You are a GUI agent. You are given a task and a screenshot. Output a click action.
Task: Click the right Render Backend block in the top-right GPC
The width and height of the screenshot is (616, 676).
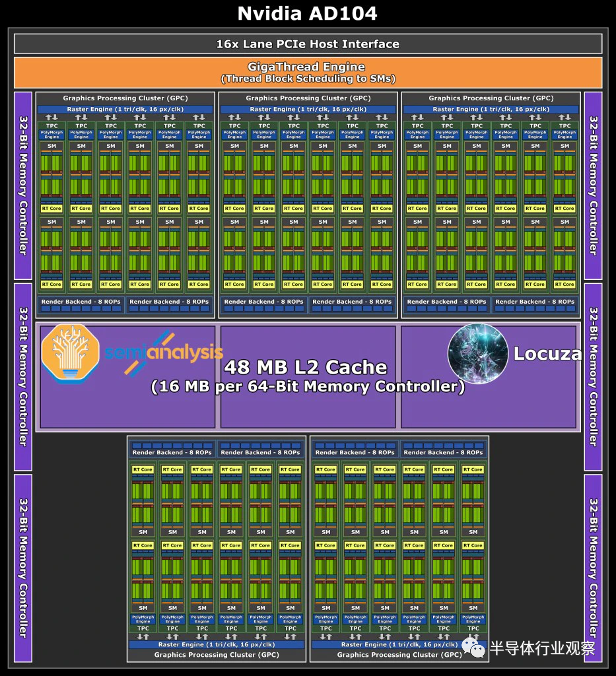pyautogui.click(x=535, y=304)
